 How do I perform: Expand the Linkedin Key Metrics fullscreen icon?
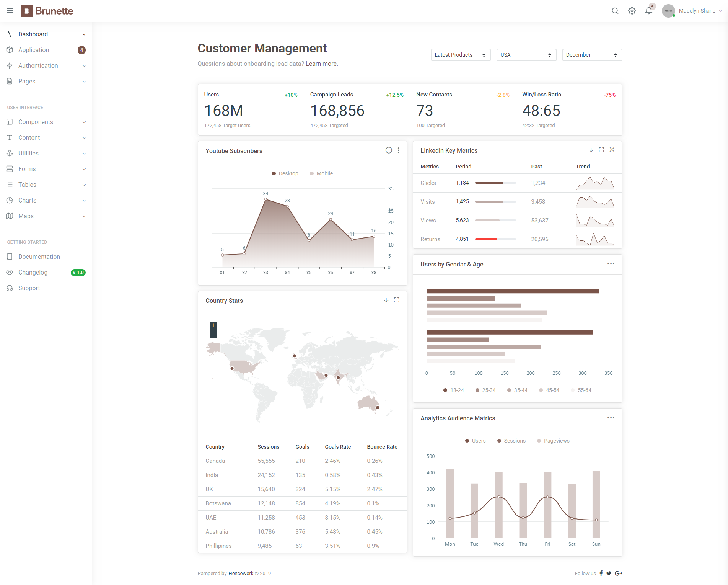[x=601, y=150]
